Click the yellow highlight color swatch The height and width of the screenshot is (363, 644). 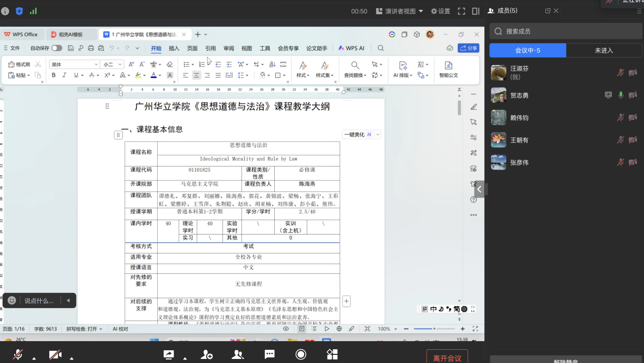(x=138, y=75)
